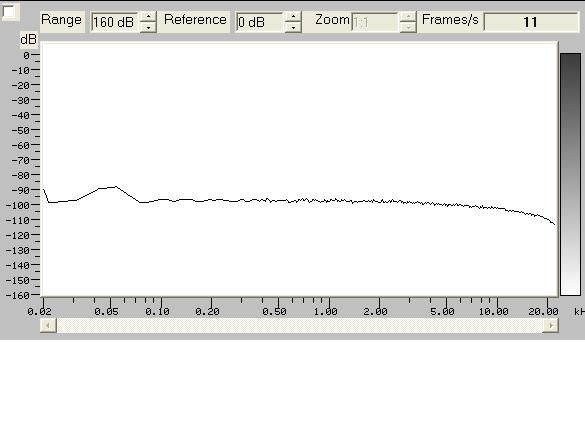585x432 pixels.
Task: Click the Range label
Action: click(62, 20)
